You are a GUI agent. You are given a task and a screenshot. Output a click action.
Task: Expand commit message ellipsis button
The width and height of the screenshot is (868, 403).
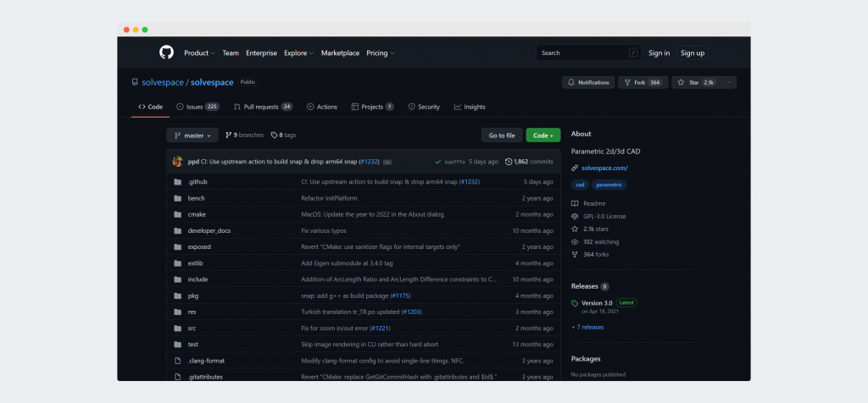[387, 162]
